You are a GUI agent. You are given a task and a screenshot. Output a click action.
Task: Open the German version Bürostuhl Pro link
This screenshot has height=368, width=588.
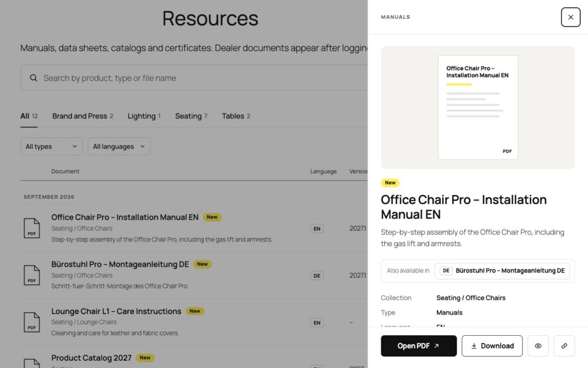(x=502, y=271)
